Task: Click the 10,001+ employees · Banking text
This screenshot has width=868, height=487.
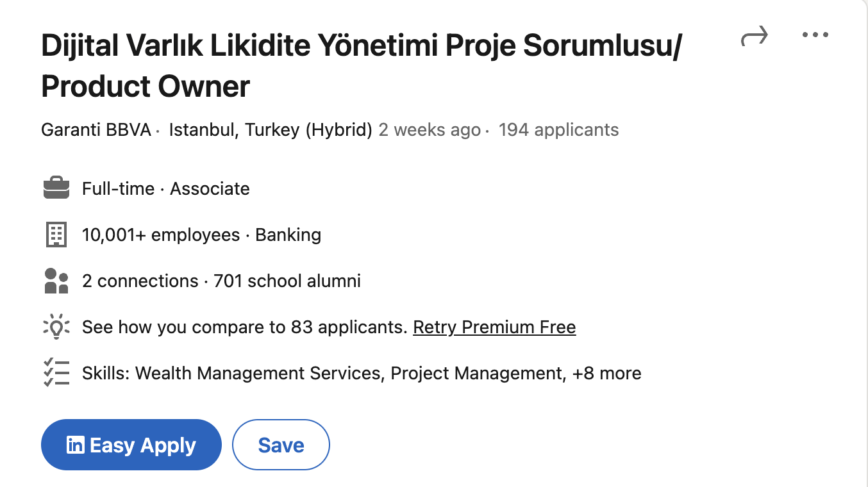Action: point(201,235)
